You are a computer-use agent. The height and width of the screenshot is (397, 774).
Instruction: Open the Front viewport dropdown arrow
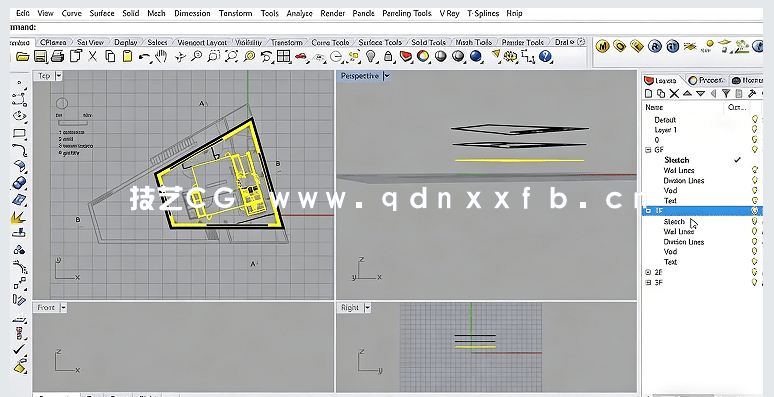coord(63,308)
